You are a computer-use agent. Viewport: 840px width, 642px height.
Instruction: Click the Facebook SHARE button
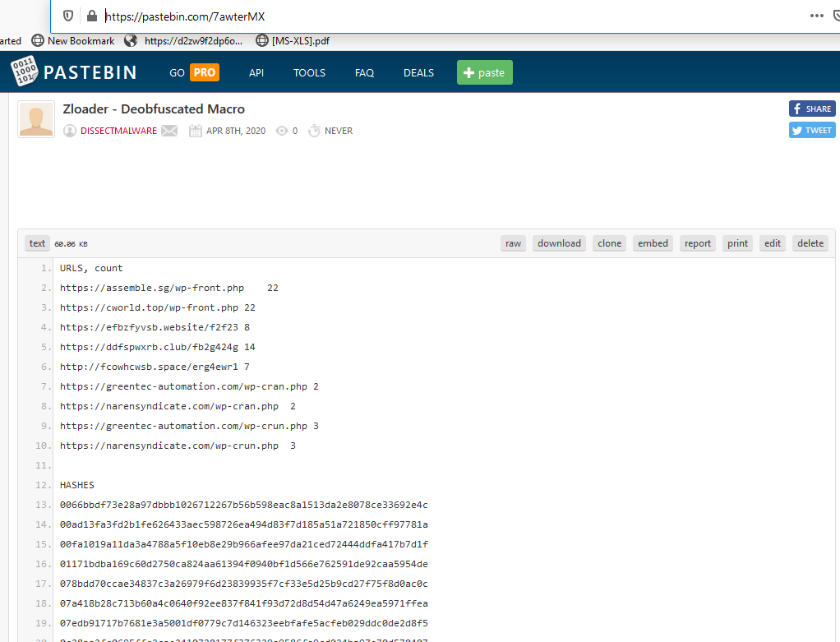pyautogui.click(x=811, y=109)
